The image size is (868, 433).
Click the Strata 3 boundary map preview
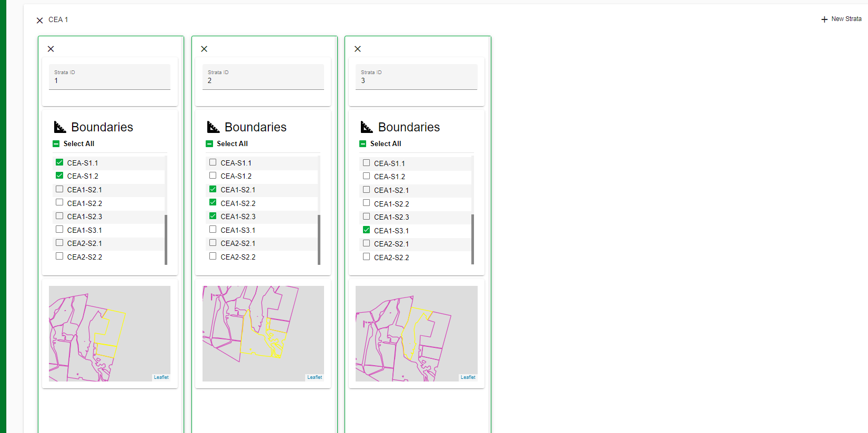click(x=416, y=333)
